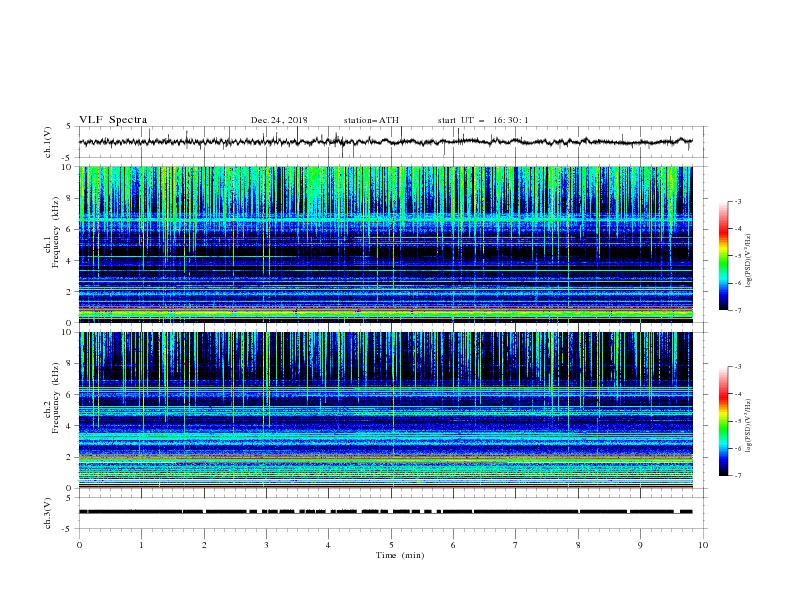Click the "Time (min)" x-axis label
The height and width of the screenshot is (612, 792).
pos(400,555)
